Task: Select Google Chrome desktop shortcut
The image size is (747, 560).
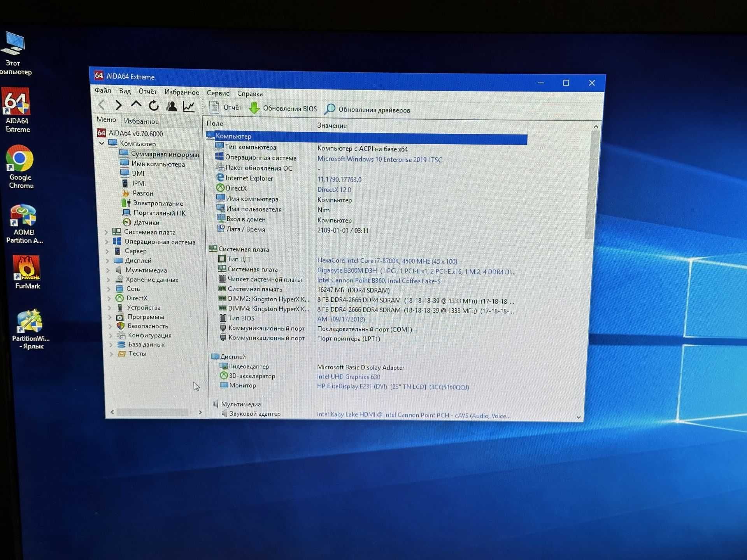Action: (20, 167)
